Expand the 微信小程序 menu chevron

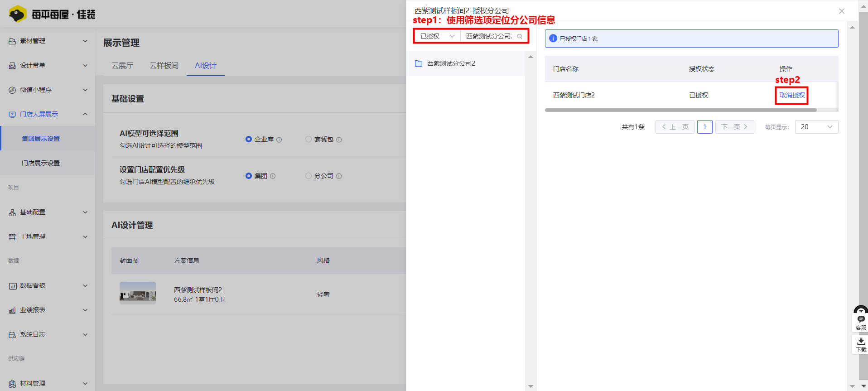[x=85, y=90]
